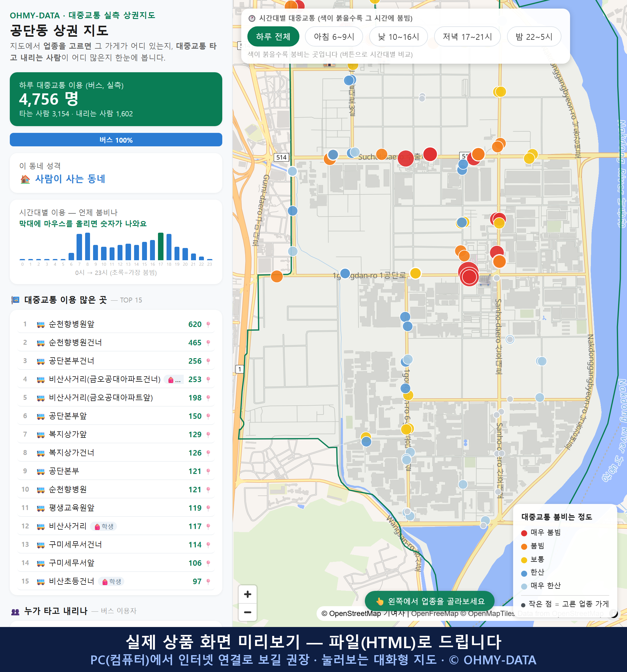Click pin icon for 복지상가앞 row
The height and width of the screenshot is (672, 627).
pos(208,434)
